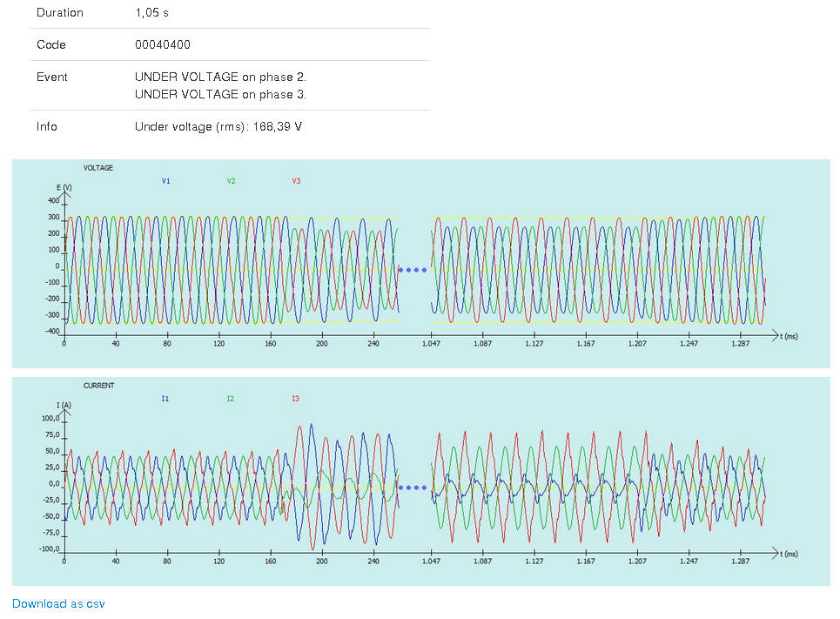Click the E (V) axis label
The image size is (840, 619).
point(64,187)
